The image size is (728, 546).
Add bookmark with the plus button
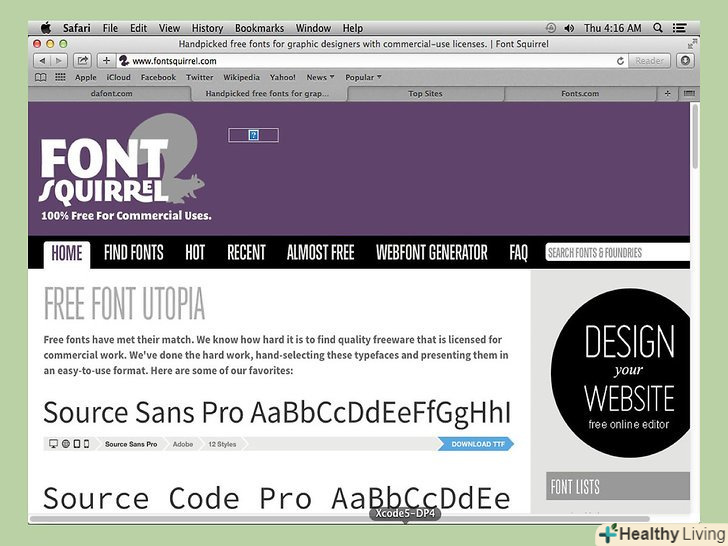tap(106, 61)
